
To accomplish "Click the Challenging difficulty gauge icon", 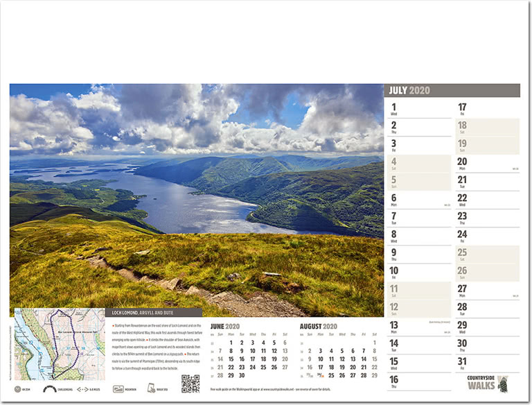I will pyautogui.click(x=50, y=389).
